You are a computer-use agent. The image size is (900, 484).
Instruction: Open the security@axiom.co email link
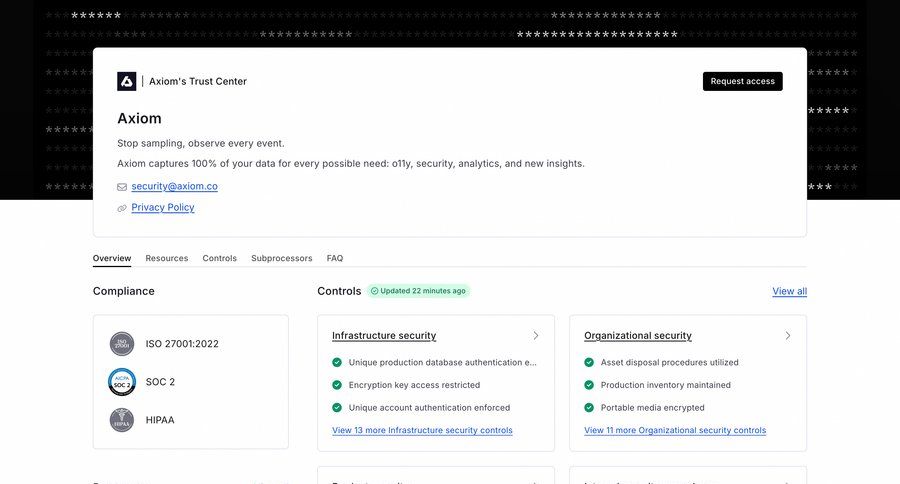[174, 186]
